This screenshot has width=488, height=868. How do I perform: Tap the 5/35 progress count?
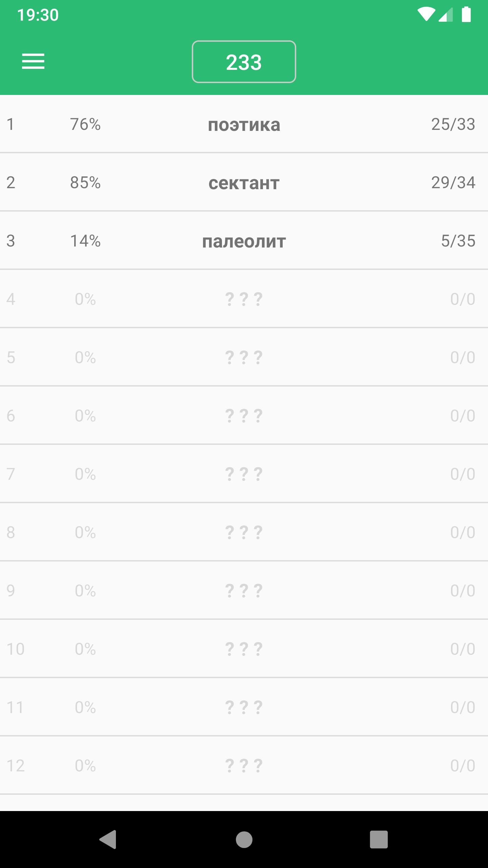pos(458,241)
